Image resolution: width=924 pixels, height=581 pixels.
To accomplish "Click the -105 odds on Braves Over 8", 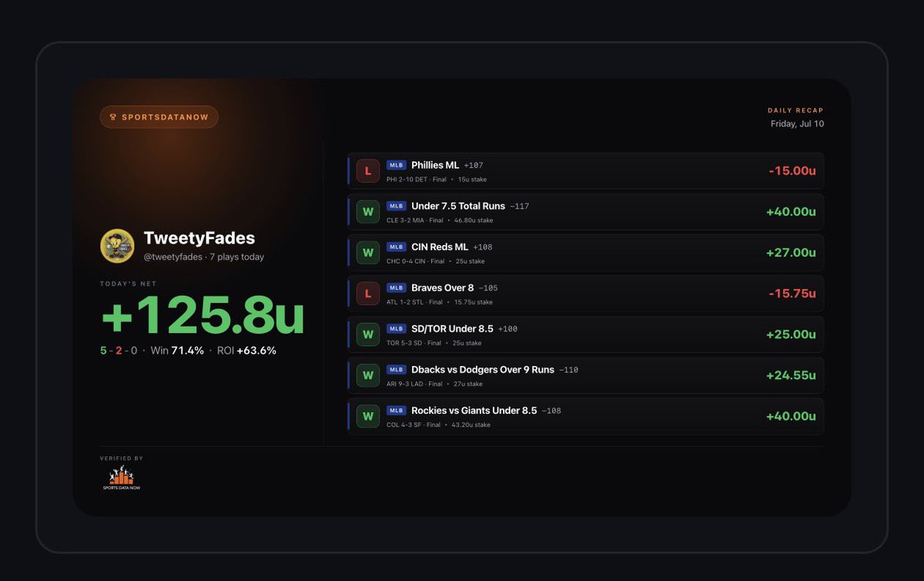I will click(x=488, y=288).
